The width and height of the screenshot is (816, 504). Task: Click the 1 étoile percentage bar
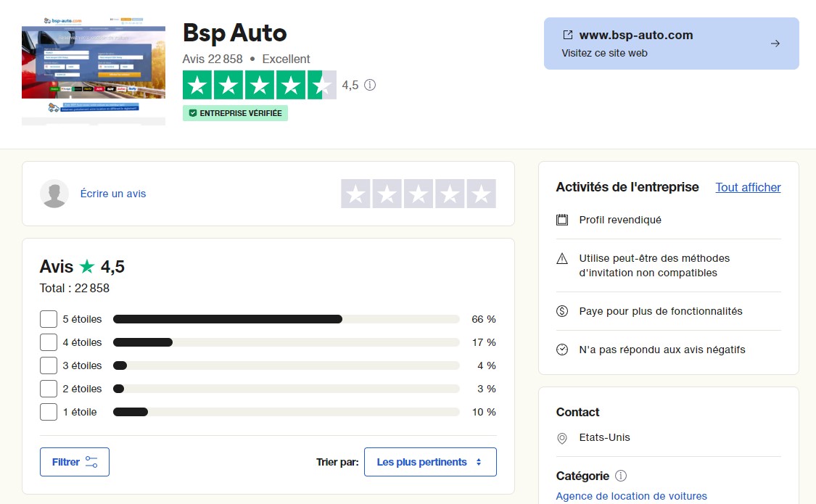(x=287, y=412)
